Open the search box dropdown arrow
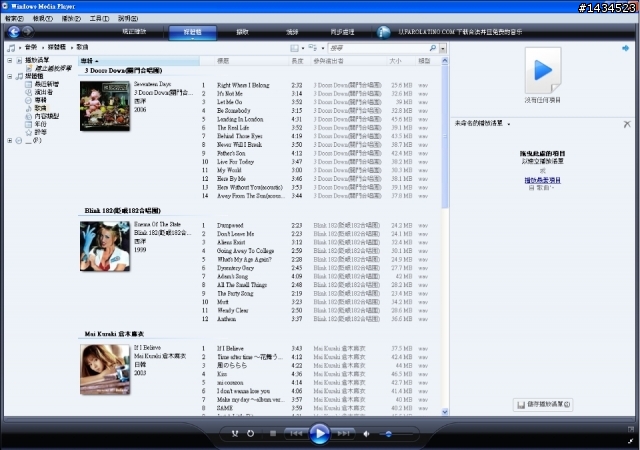This screenshot has height=450, width=640. point(443,48)
